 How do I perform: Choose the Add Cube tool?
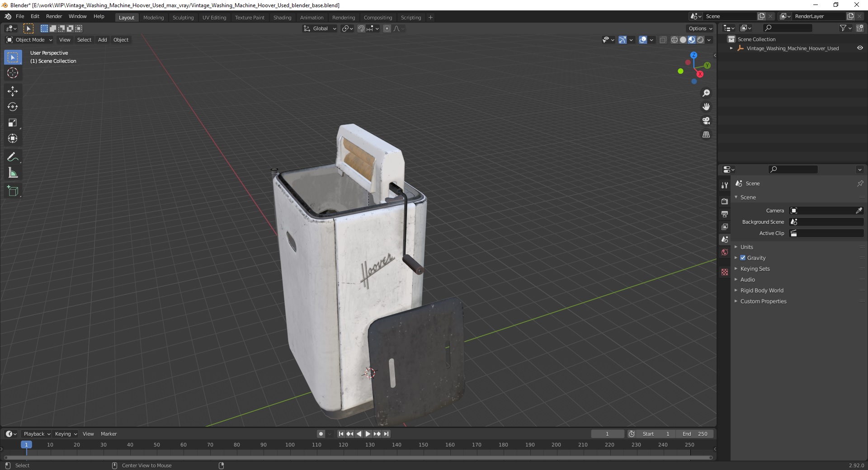(x=13, y=191)
